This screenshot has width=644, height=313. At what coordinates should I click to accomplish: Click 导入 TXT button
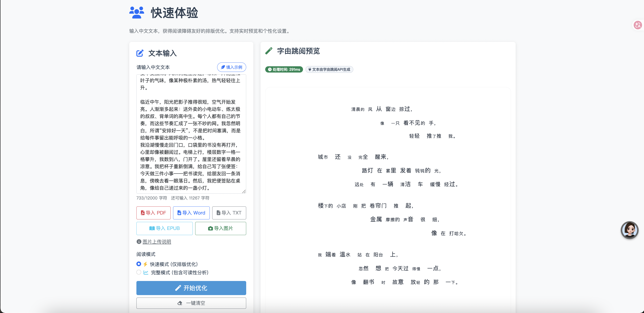[229, 213]
